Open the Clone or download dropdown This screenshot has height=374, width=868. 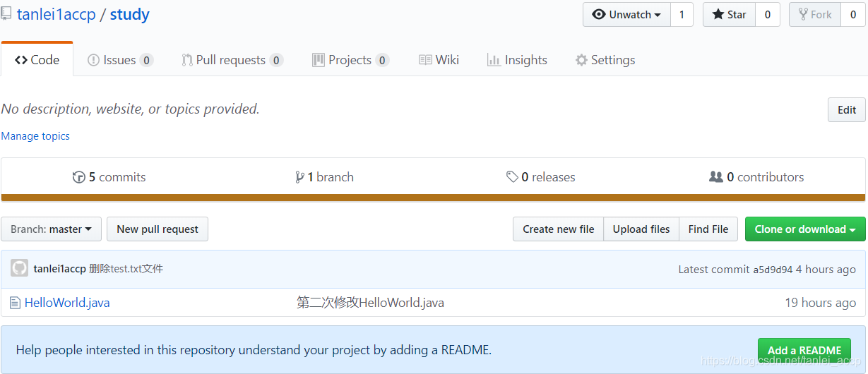(805, 229)
